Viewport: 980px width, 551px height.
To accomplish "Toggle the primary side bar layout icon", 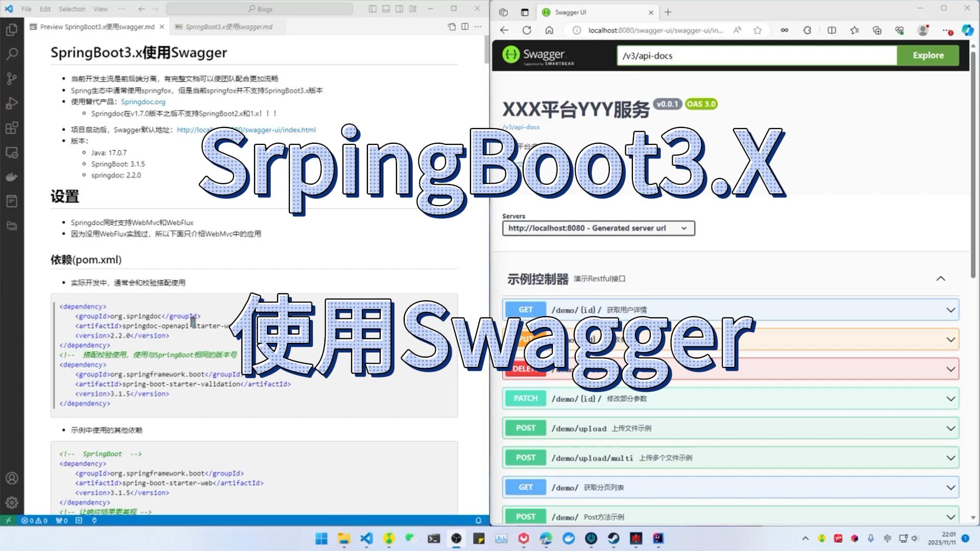I will point(373,9).
